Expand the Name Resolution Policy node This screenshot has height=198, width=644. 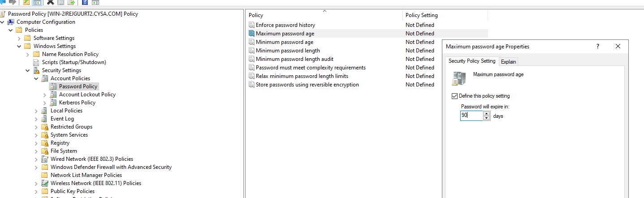pyautogui.click(x=28, y=54)
